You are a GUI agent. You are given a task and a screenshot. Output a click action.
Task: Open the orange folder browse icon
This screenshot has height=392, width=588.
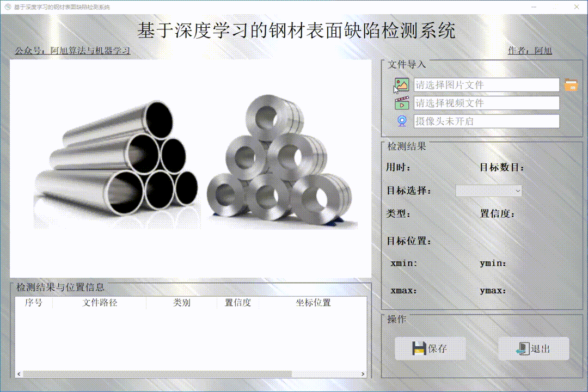coord(571,85)
